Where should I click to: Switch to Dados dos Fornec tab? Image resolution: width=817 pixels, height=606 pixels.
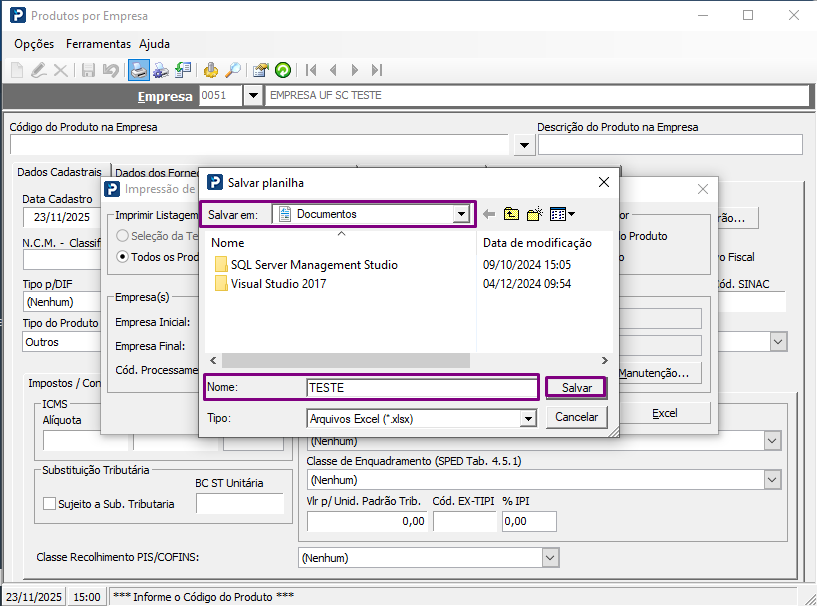coord(156,172)
